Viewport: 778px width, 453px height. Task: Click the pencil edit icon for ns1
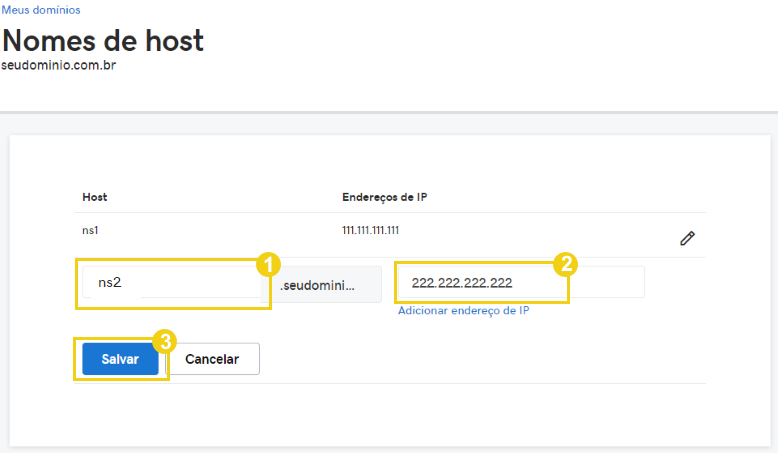coord(687,238)
